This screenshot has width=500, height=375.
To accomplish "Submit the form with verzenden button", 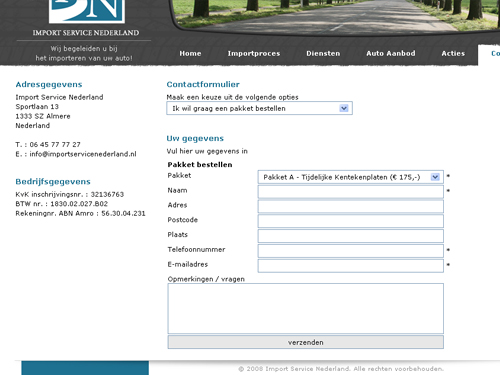I will pos(306,342).
